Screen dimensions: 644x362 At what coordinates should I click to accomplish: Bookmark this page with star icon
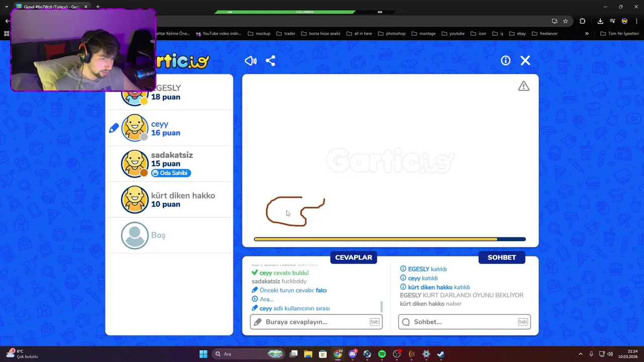click(x=566, y=21)
